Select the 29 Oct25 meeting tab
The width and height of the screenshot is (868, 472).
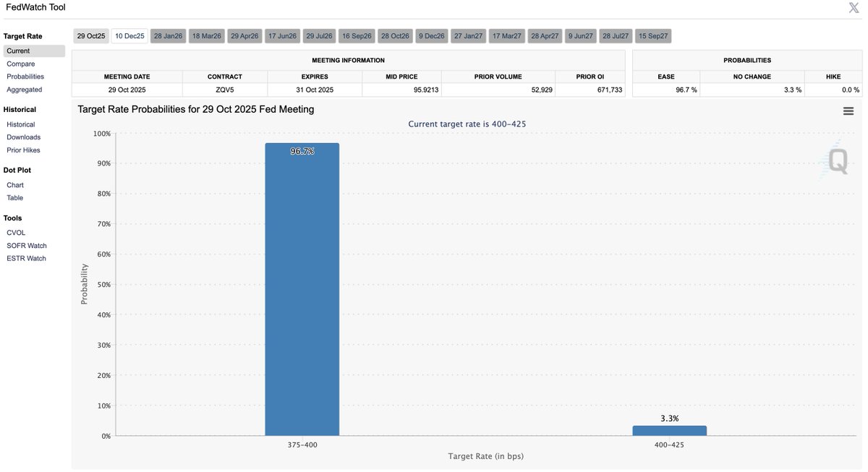pyautogui.click(x=91, y=35)
